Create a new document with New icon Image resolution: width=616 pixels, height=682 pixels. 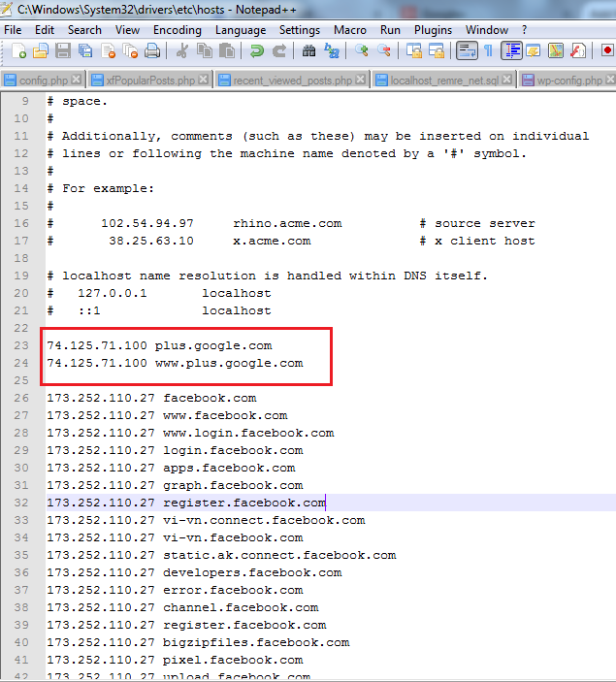point(18,50)
